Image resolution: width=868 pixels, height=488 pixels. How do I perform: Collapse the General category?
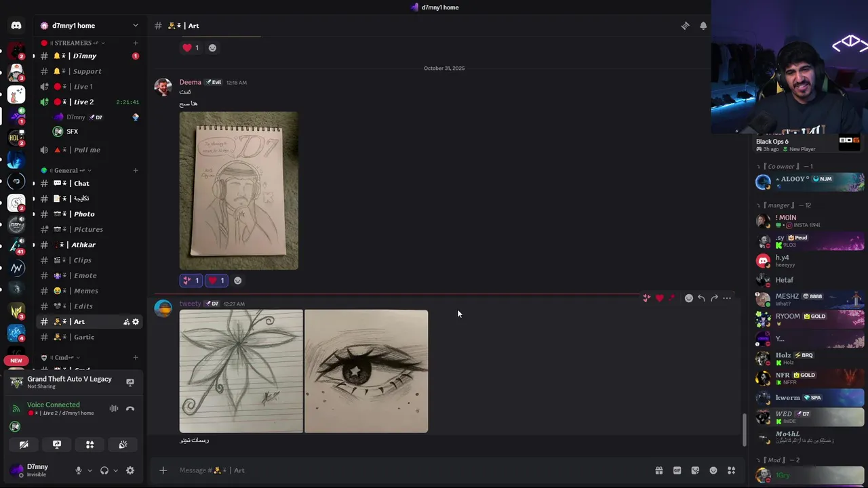pyautogui.click(x=66, y=170)
